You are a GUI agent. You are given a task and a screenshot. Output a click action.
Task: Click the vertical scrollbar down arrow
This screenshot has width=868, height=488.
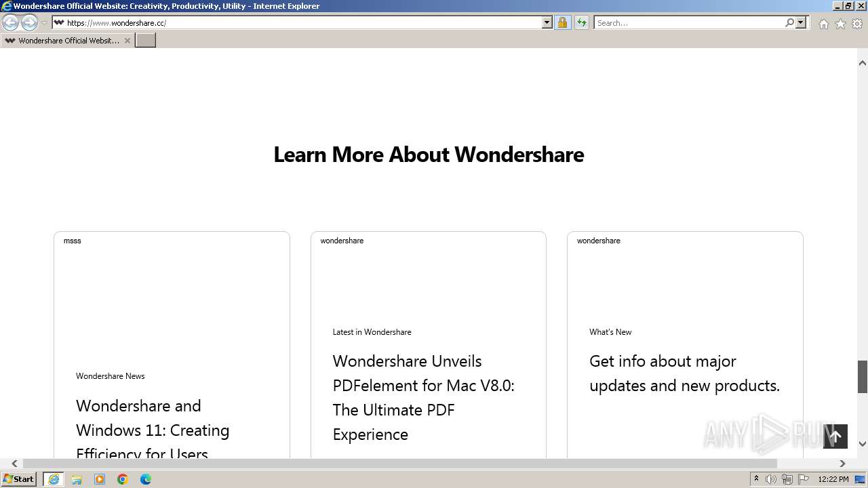863,444
